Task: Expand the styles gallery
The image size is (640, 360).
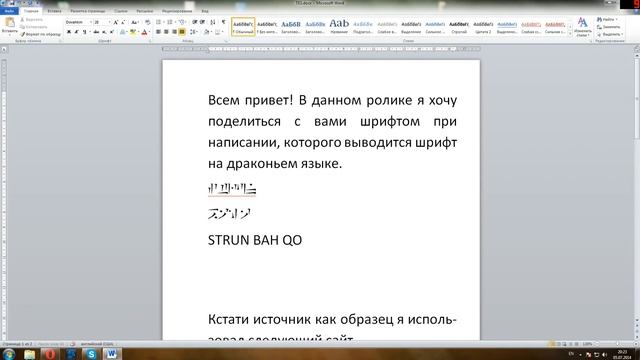Action: (x=570, y=34)
